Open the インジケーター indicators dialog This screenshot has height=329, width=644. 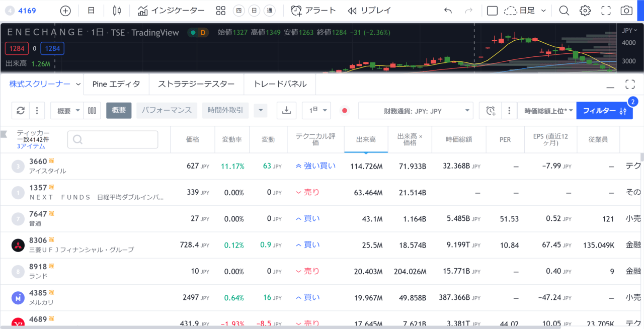[x=171, y=11]
